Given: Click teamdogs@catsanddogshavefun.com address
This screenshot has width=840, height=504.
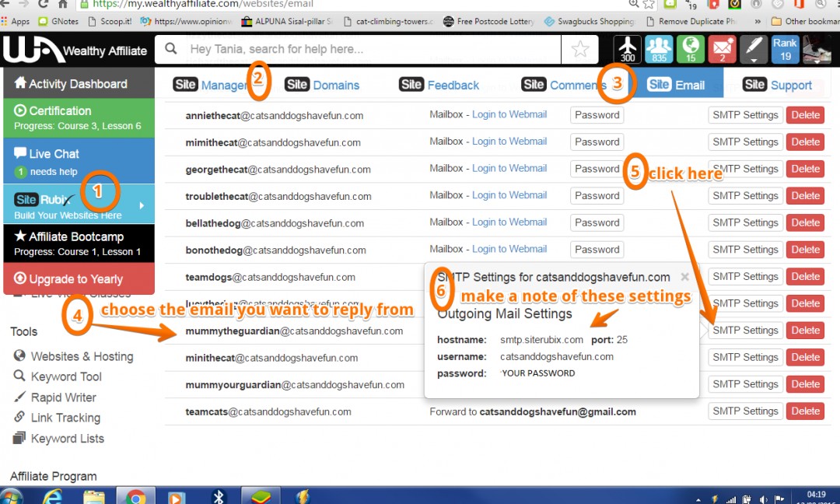Looking at the screenshot, I should [270, 277].
